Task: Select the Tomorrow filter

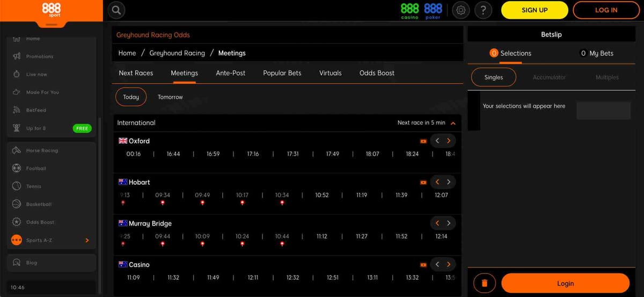Action: click(170, 97)
